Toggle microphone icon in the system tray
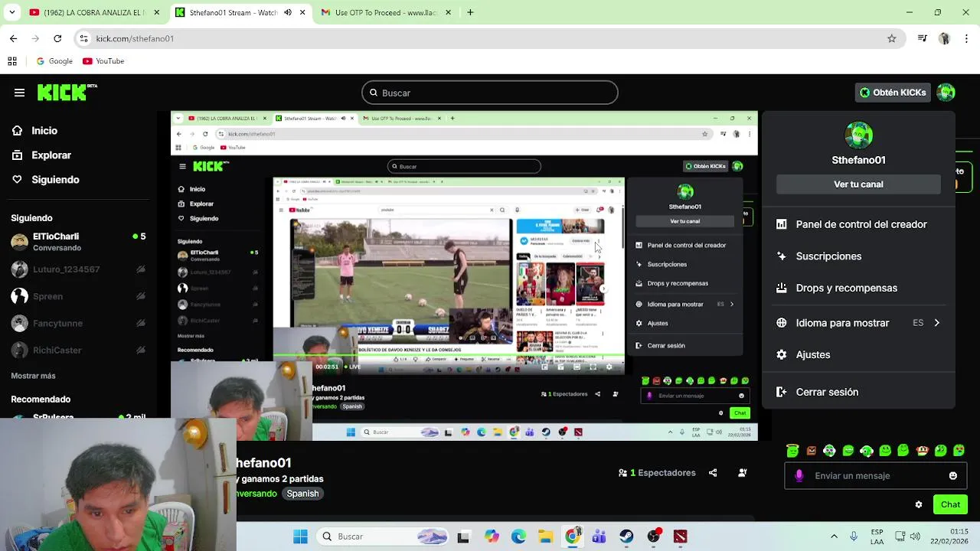The image size is (980, 551). [854, 536]
